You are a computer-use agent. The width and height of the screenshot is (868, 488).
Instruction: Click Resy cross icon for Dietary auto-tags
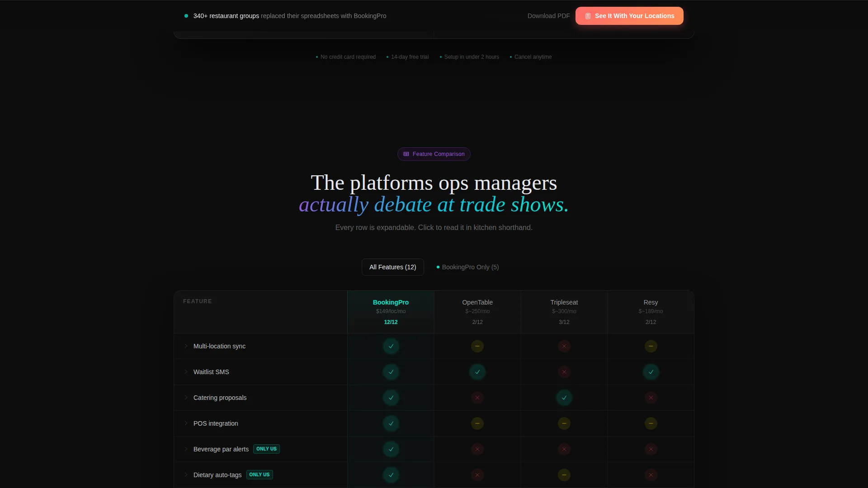click(651, 475)
